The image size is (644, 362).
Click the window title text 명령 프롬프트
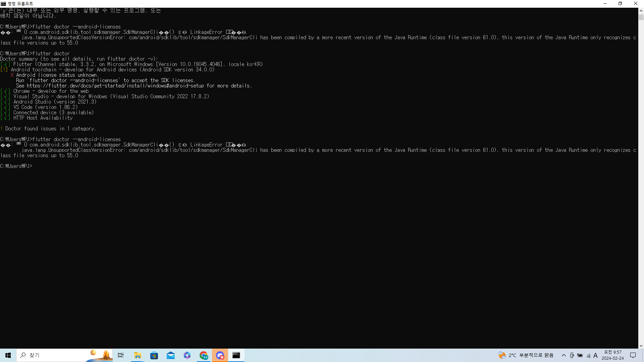point(20,4)
